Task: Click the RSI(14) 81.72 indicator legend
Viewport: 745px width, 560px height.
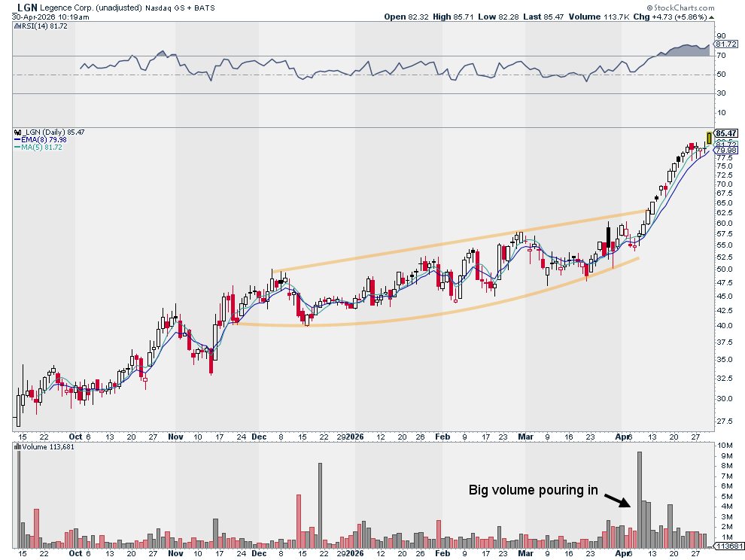Action: (41, 26)
